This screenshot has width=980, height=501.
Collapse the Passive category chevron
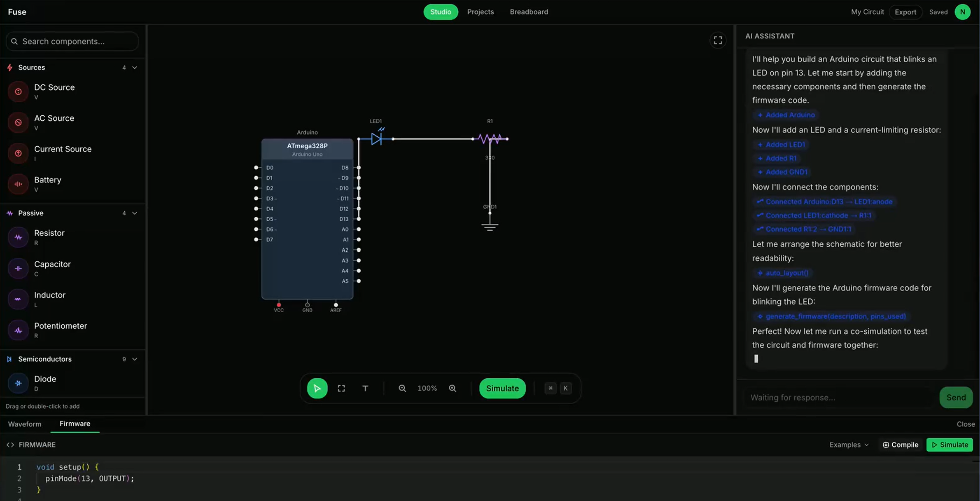(135, 213)
